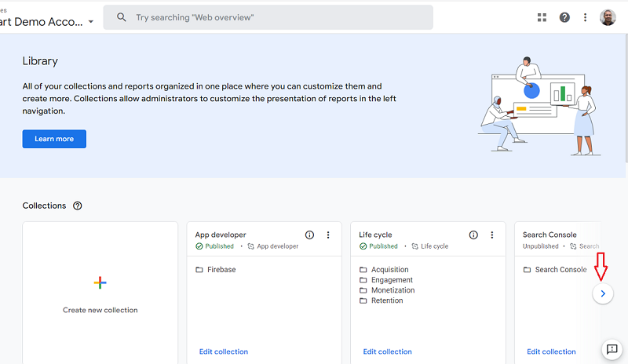This screenshot has height=364, width=628.
Task: Select the Firebase folder item
Action: 221,270
